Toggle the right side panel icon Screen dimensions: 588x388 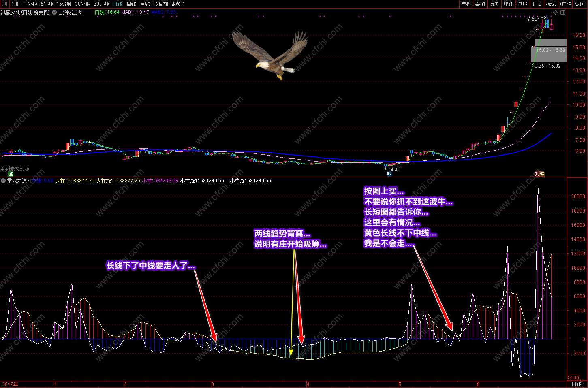pyautogui.click(x=563, y=12)
